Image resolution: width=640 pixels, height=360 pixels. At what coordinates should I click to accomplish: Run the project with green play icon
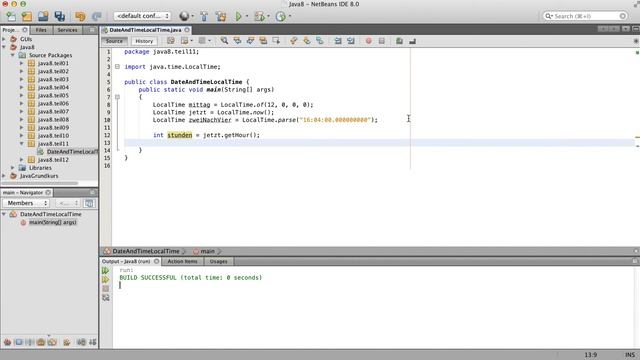click(238, 16)
